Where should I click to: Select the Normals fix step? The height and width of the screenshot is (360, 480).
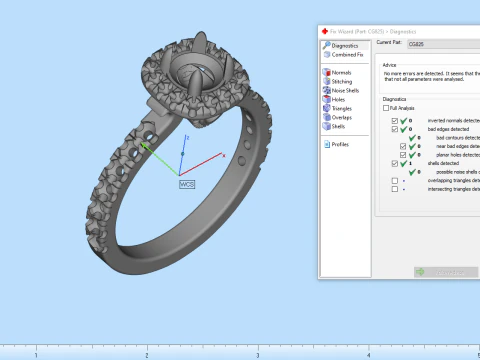pyautogui.click(x=341, y=72)
